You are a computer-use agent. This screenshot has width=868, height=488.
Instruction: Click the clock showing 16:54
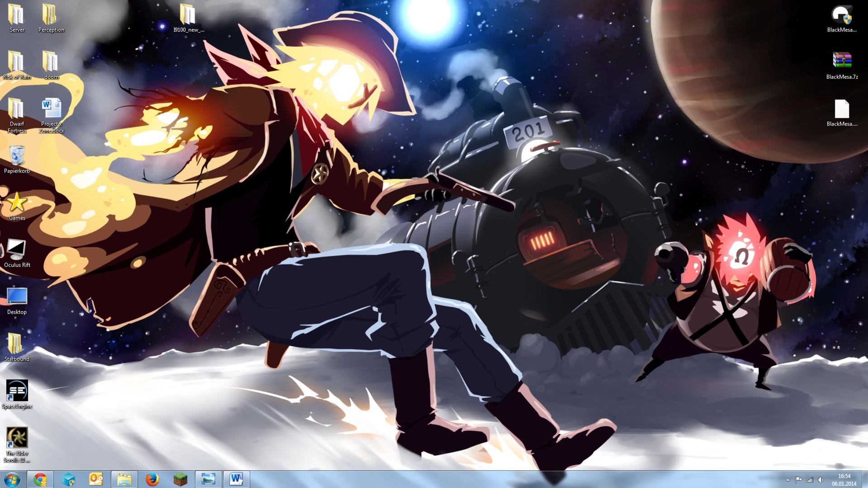coord(844,476)
